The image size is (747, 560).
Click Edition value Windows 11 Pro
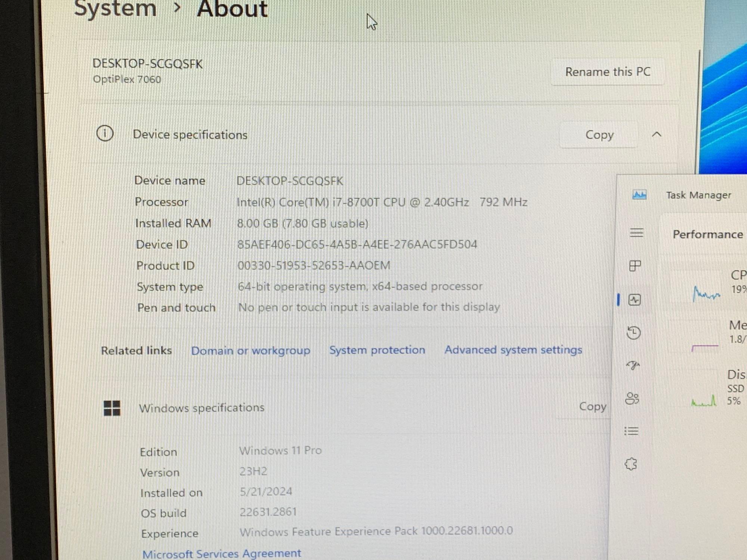280,451
